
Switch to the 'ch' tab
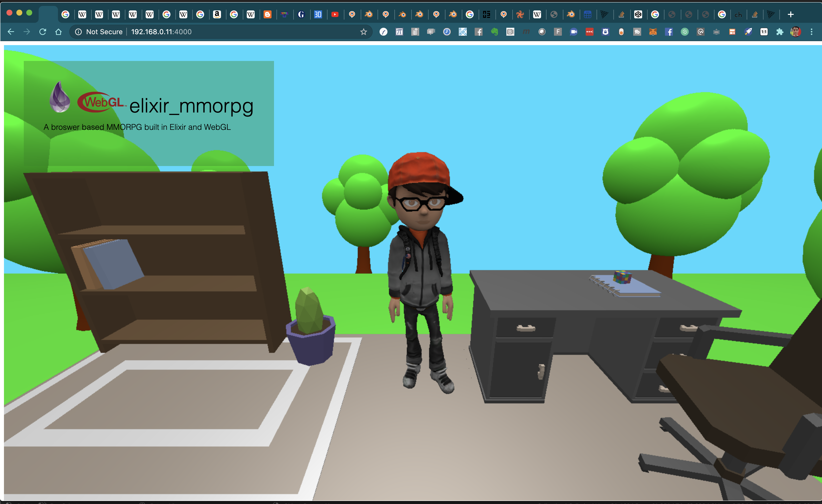(738, 14)
